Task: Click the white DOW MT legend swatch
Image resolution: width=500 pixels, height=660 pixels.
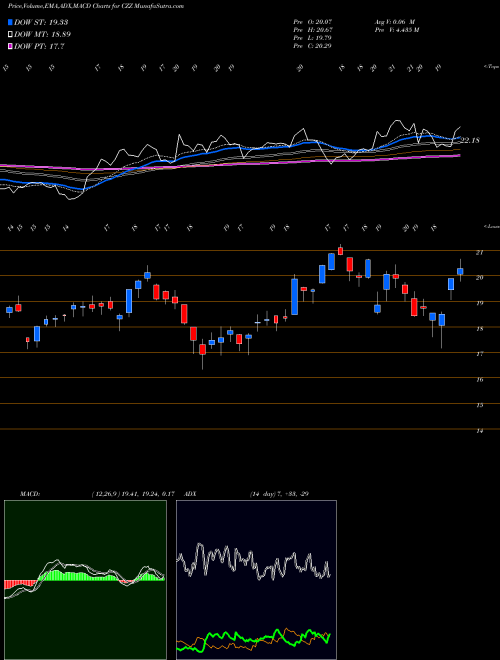Action: 10,35
